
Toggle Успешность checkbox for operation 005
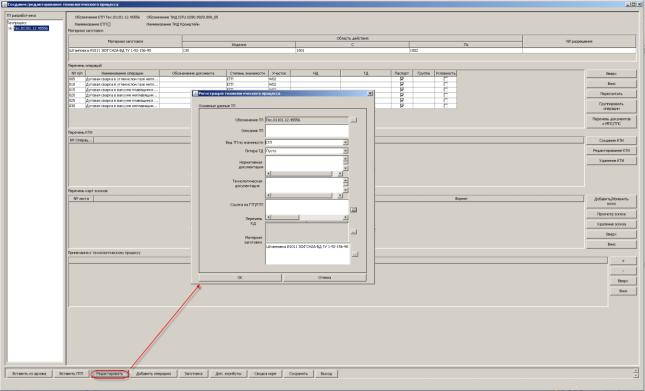(445, 79)
